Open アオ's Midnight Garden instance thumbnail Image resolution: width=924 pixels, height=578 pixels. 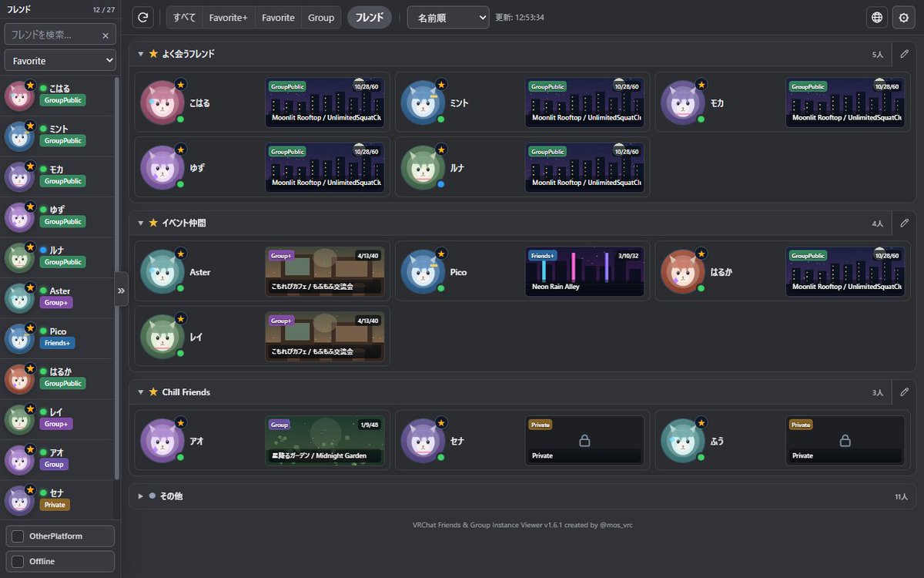point(324,440)
